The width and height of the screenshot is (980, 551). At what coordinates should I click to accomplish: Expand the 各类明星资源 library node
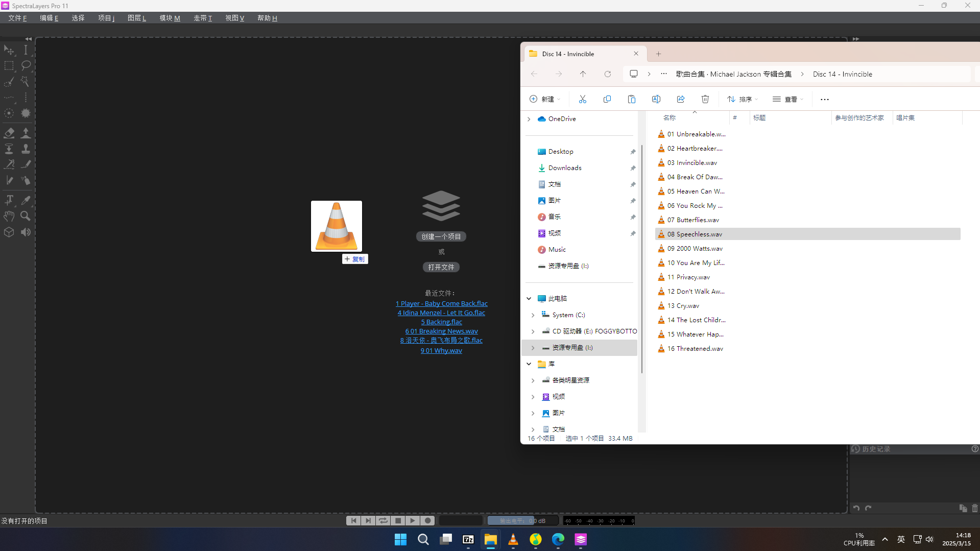(533, 380)
